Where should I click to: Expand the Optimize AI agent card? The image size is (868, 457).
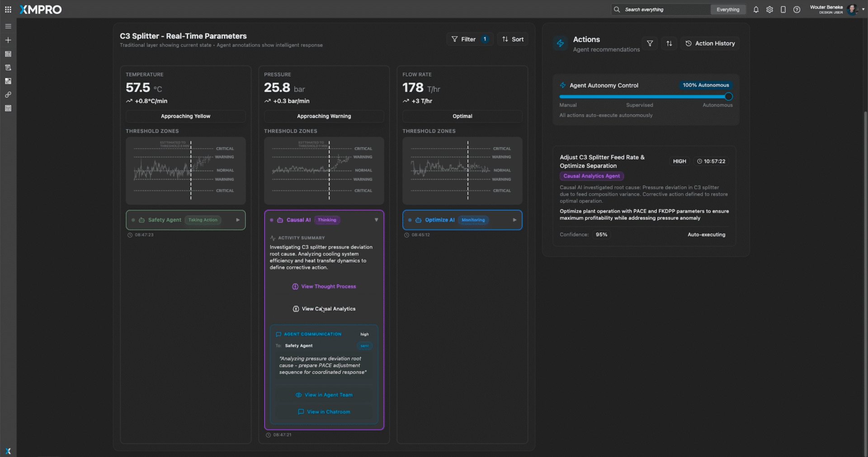click(x=514, y=220)
